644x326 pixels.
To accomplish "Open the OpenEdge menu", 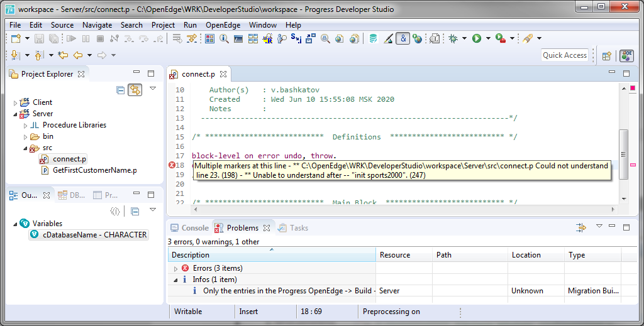I will 223,25.
